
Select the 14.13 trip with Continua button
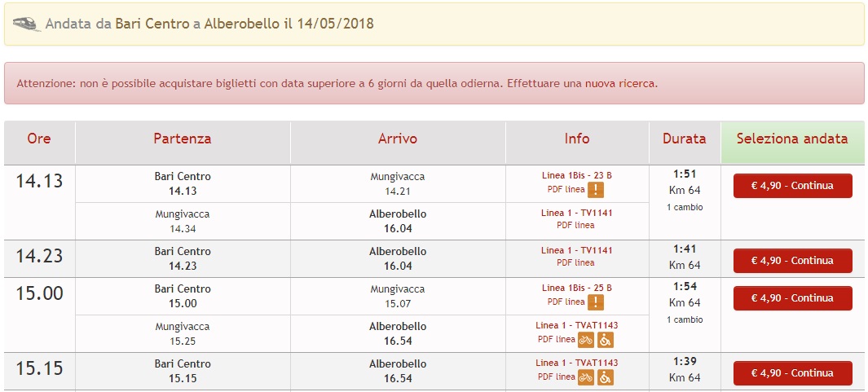pos(792,186)
